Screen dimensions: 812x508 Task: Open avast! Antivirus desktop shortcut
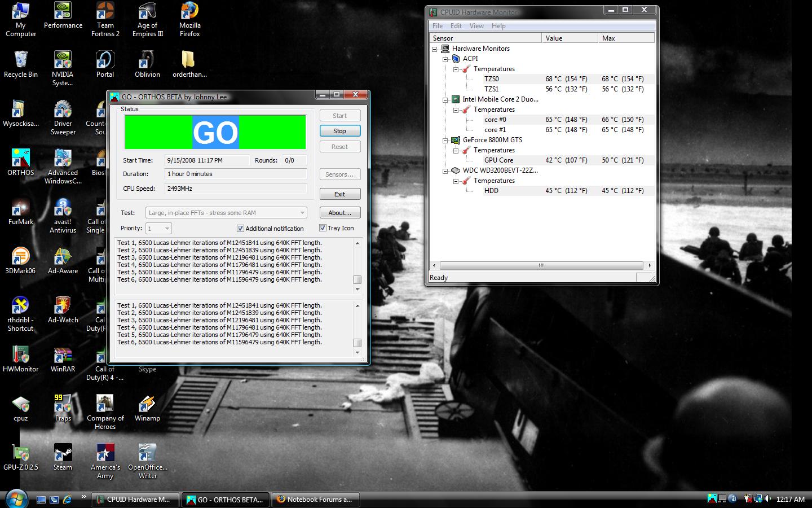[x=63, y=216]
